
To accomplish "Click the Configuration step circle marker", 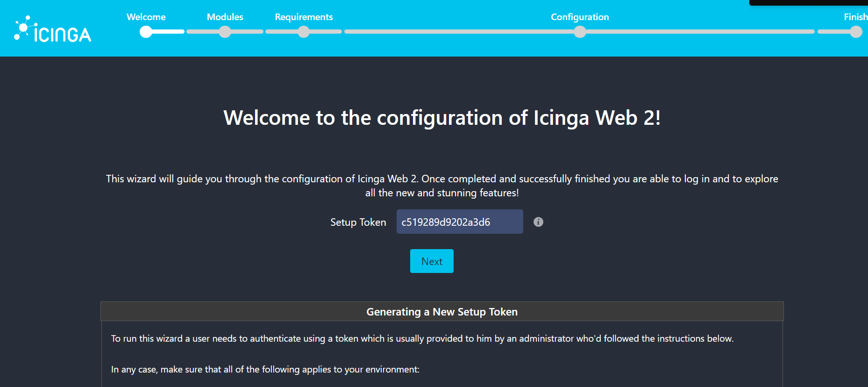I will pos(580,32).
